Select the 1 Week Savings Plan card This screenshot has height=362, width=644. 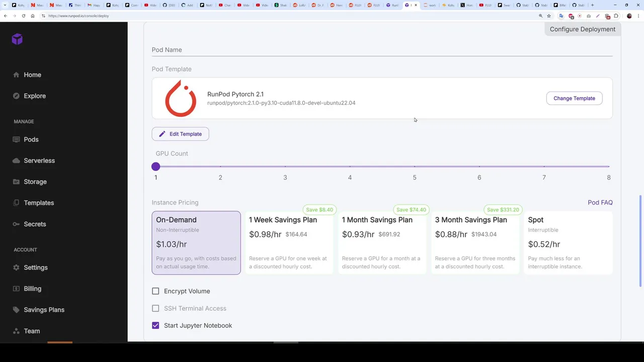(289, 243)
